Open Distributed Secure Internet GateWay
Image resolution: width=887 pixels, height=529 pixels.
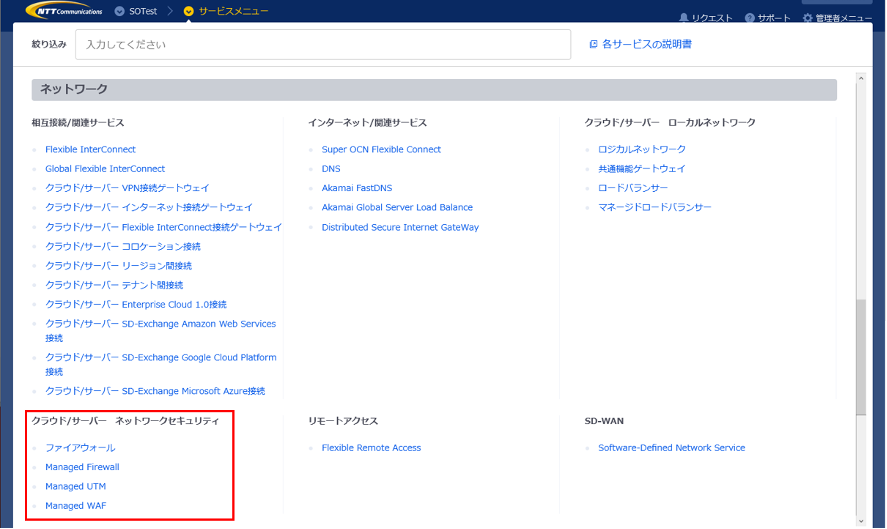pos(401,227)
